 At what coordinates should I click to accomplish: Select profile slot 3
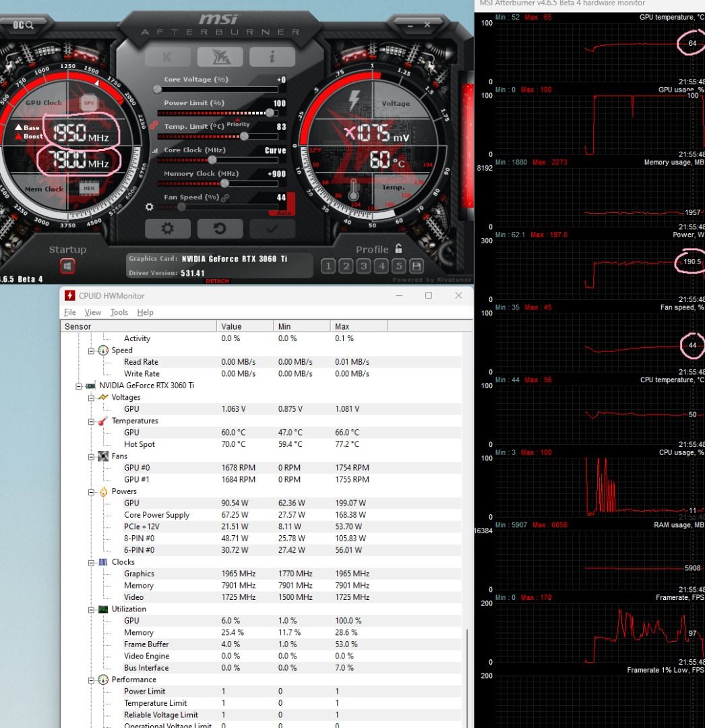(x=363, y=266)
